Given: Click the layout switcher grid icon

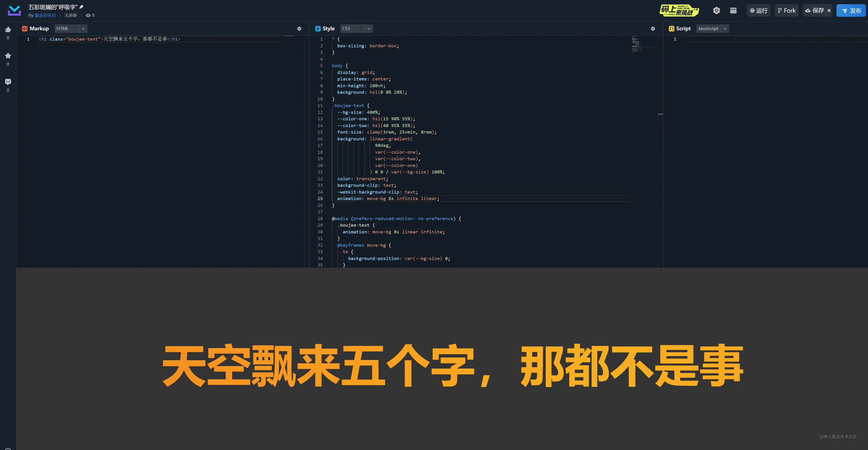Looking at the screenshot, I should (x=733, y=10).
